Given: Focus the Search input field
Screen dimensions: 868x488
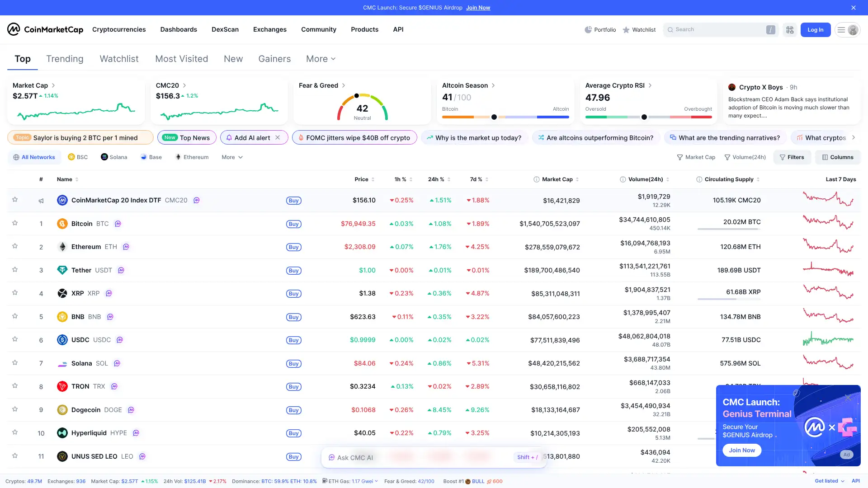Looking at the screenshot, I should tap(721, 30).
